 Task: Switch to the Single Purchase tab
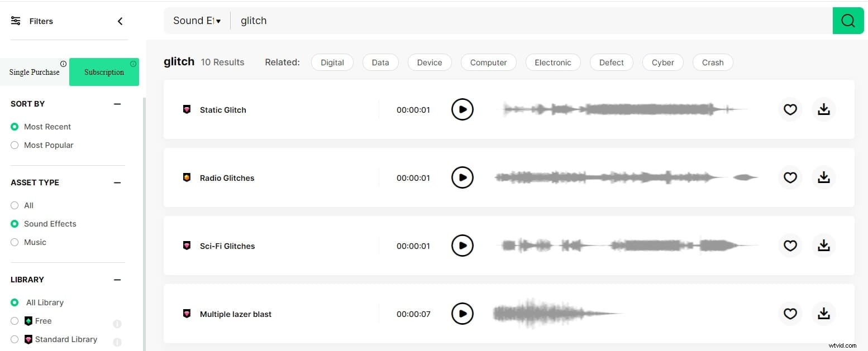(x=35, y=71)
